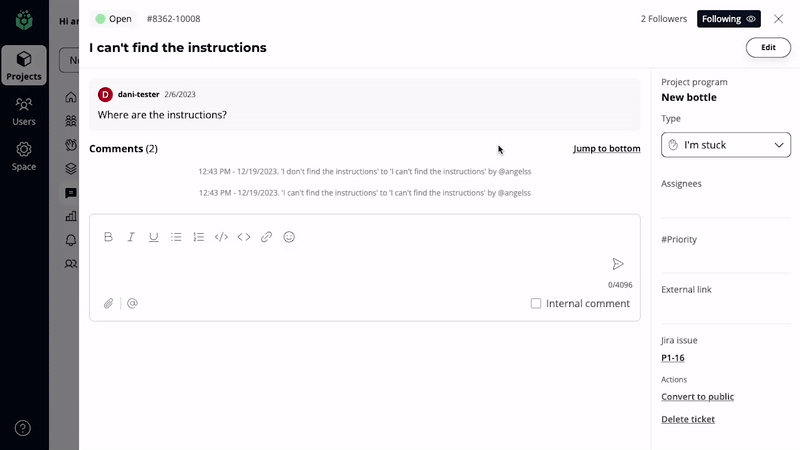Image resolution: width=800 pixels, height=450 pixels.
Task: Attach a file with paperclip icon
Action: point(109,303)
